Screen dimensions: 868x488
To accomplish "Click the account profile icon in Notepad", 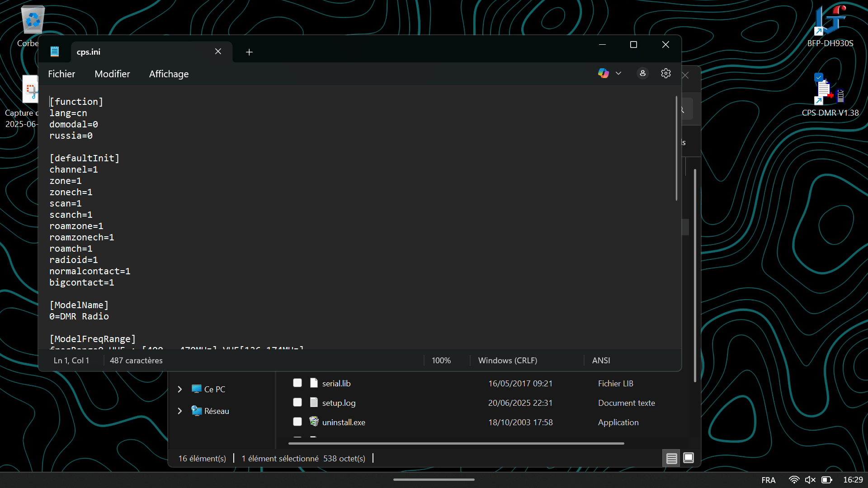I will [x=642, y=73].
